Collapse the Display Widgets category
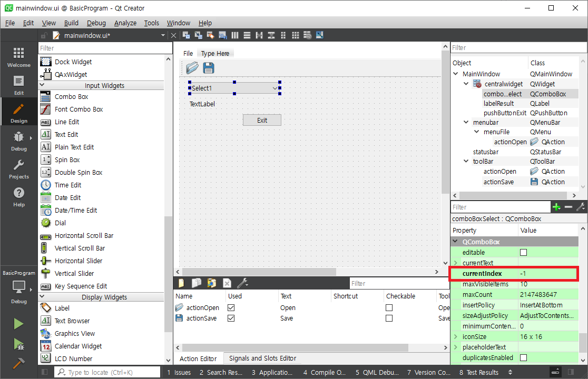The width and height of the screenshot is (588, 379). (42, 296)
